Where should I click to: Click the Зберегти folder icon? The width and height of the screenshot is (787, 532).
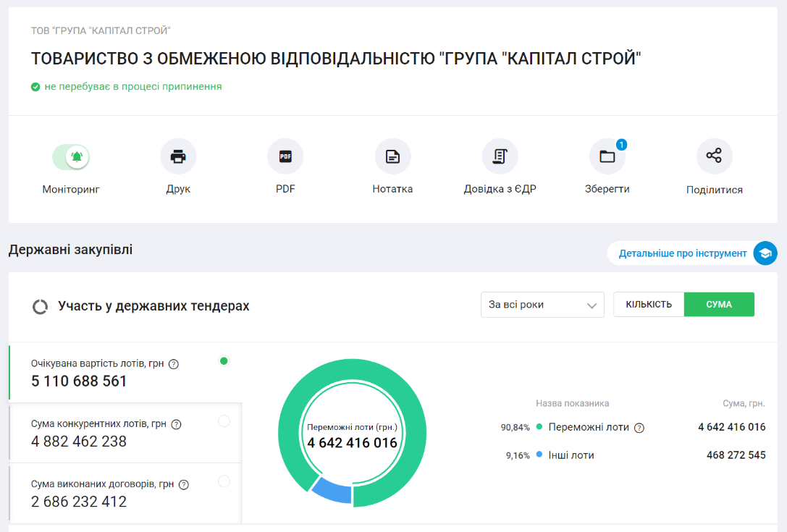tap(607, 156)
